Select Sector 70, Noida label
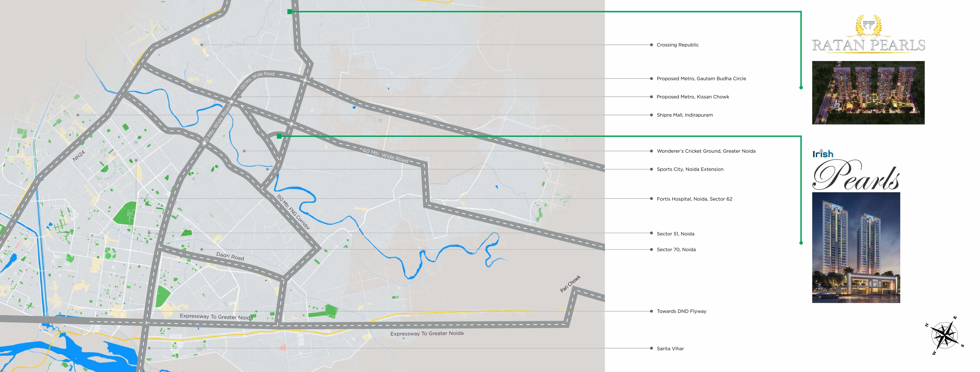 676,250
